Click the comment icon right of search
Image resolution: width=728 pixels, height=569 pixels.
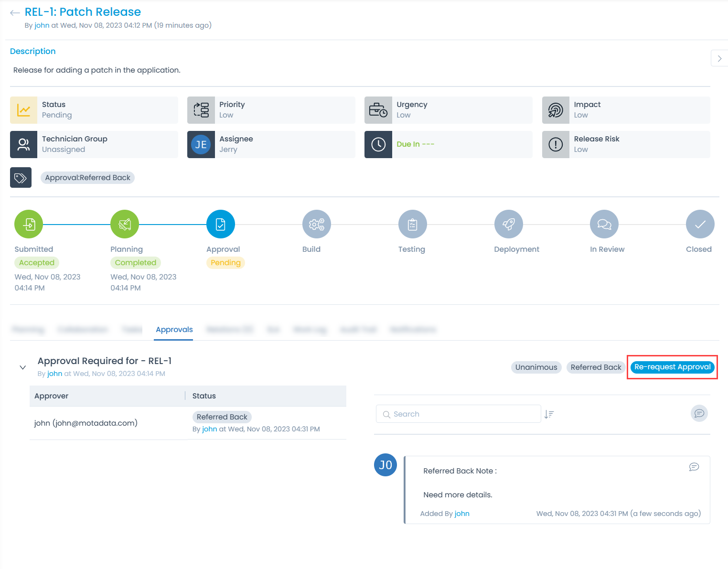click(699, 413)
